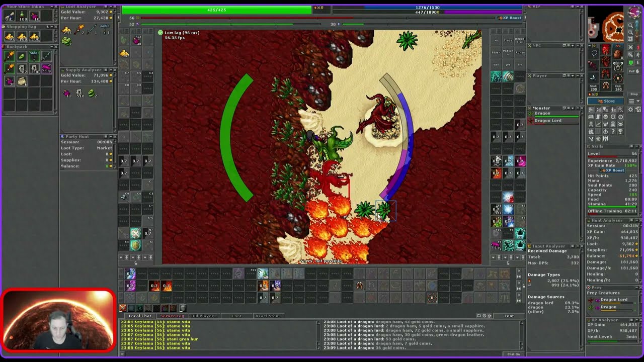
Task: Select the helmet equipment slot
Action: [x=606, y=50]
